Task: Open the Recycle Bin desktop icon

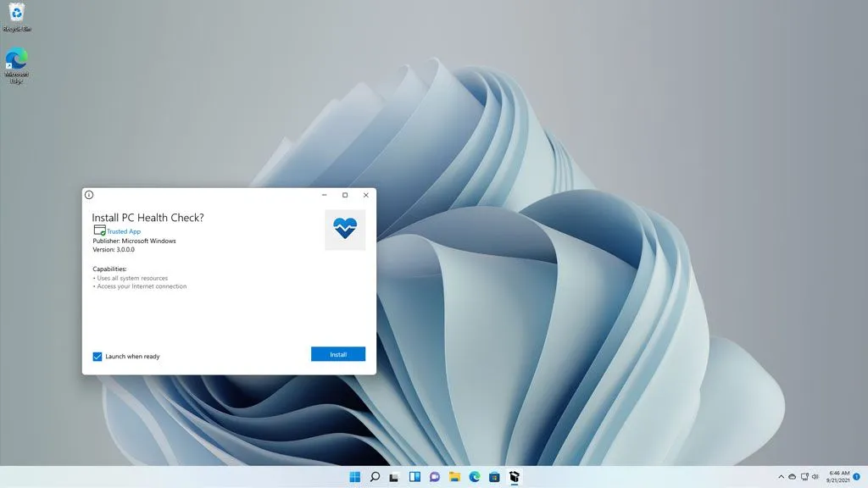Action: pos(16,16)
